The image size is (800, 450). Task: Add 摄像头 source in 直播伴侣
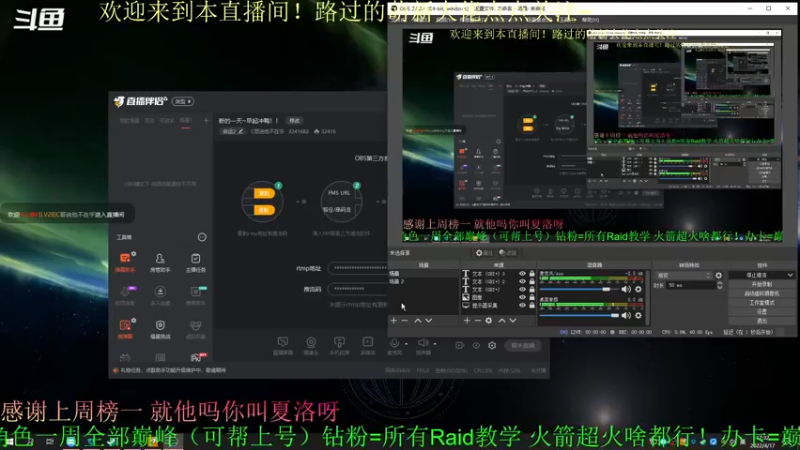[311, 345]
